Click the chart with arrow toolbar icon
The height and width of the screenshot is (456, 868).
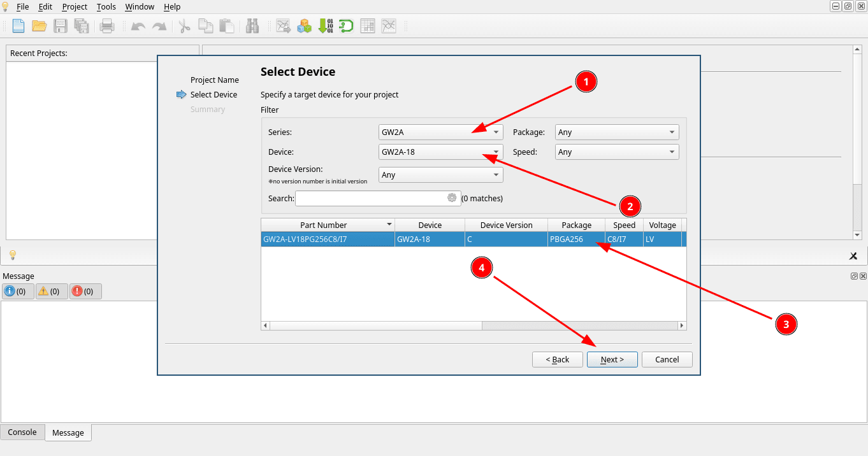pos(284,26)
